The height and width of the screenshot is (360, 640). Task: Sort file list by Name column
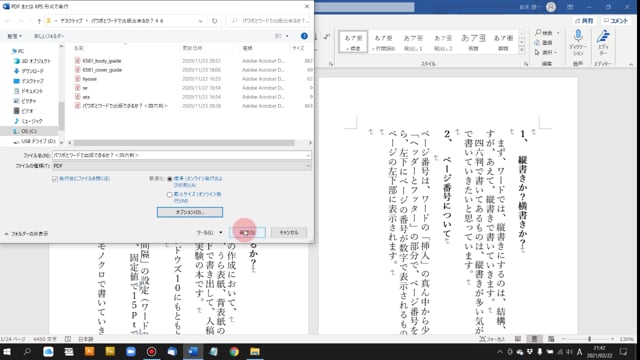pos(79,48)
